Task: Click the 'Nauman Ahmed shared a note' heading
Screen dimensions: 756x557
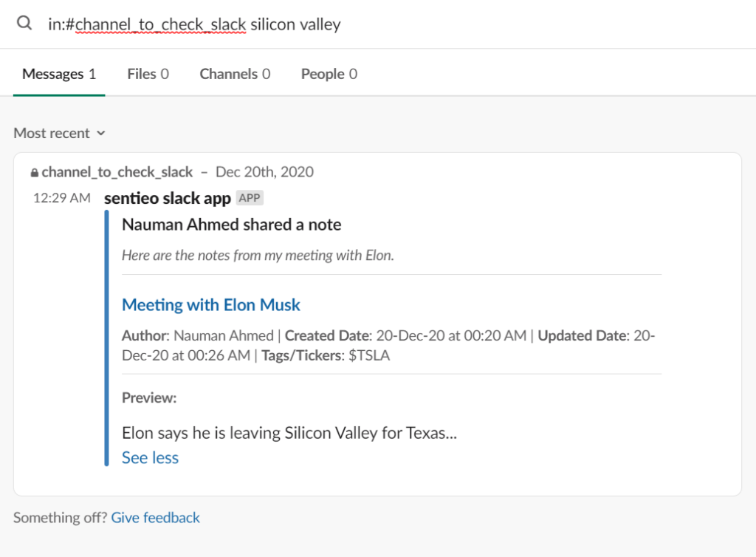Action: click(x=231, y=225)
